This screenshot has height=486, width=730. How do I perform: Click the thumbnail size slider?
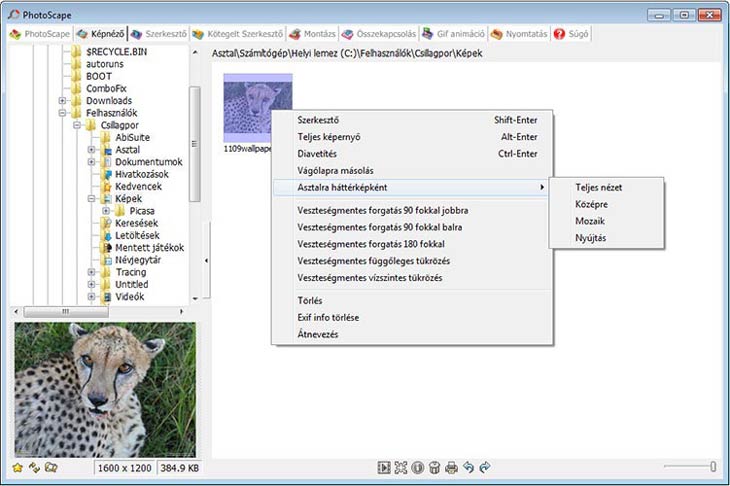coord(712,467)
